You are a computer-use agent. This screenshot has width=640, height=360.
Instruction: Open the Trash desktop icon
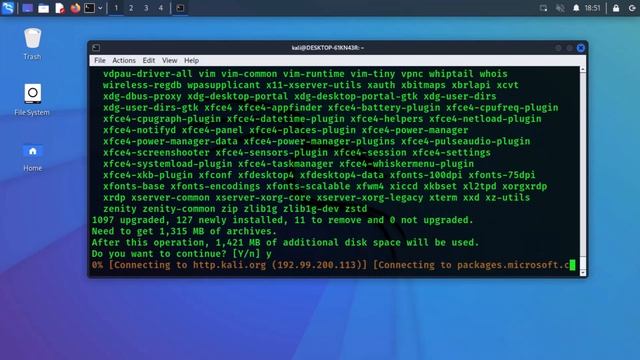(x=32, y=44)
